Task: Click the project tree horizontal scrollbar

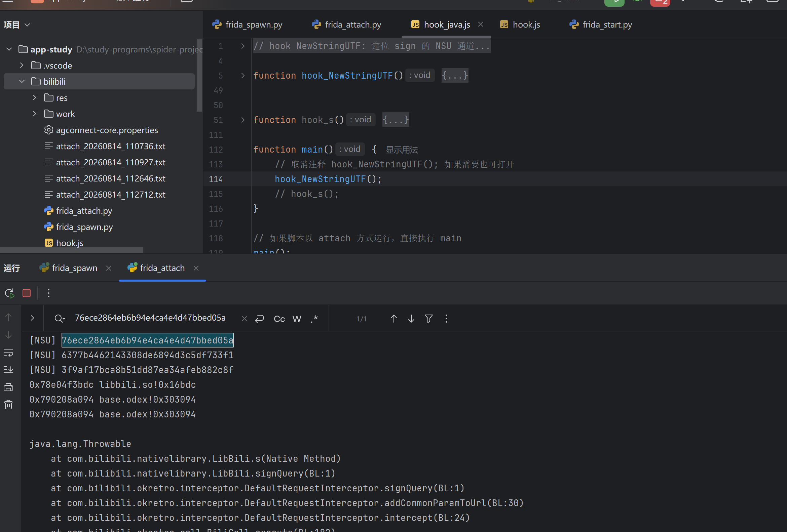Action: pos(71,250)
